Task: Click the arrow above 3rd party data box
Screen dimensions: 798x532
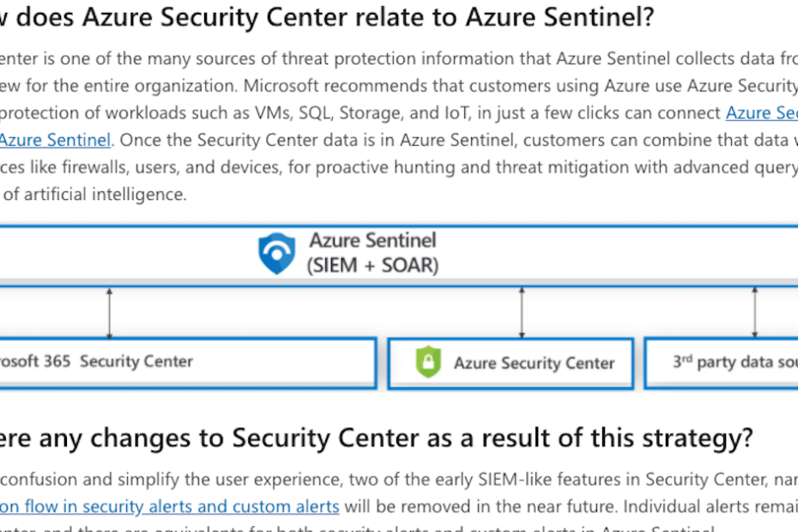Action: point(755,313)
